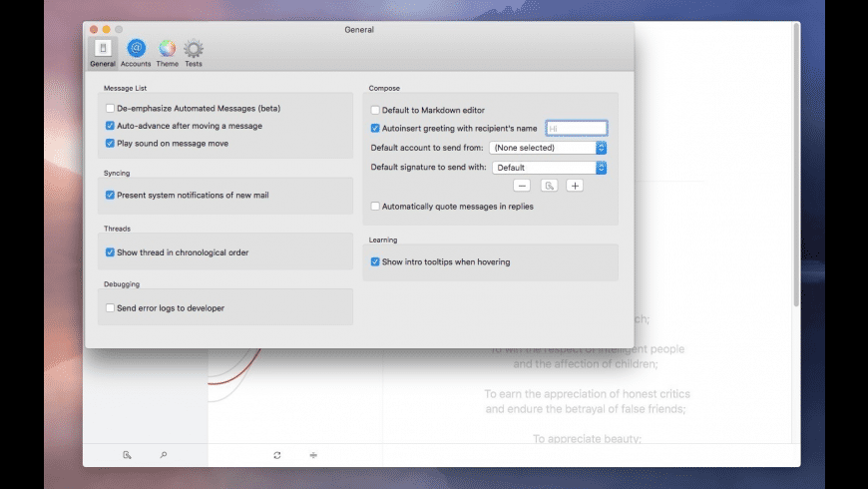
Task: Check Default to Markdown editor
Action: coord(375,110)
